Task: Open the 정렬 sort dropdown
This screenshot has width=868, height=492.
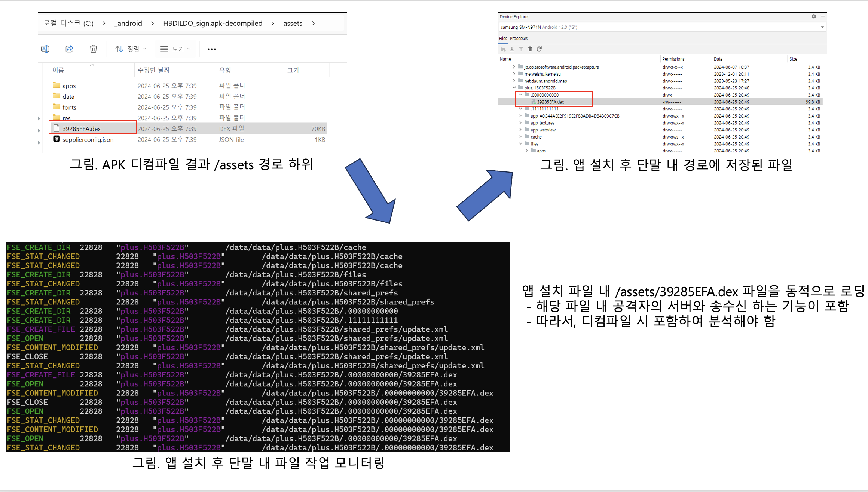Action: click(x=131, y=49)
